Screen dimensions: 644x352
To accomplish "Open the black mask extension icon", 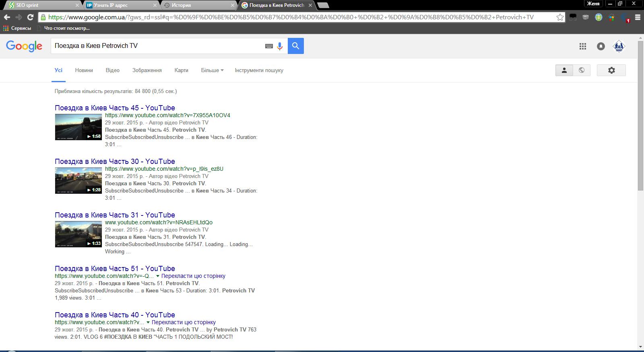I will tap(573, 17).
